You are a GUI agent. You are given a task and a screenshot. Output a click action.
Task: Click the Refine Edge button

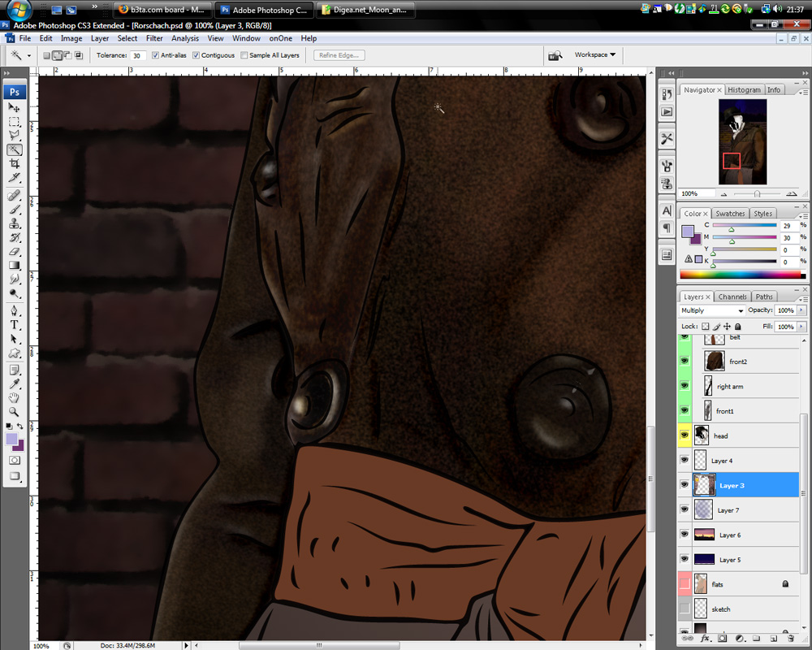pyautogui.click(x=339, y=55)
